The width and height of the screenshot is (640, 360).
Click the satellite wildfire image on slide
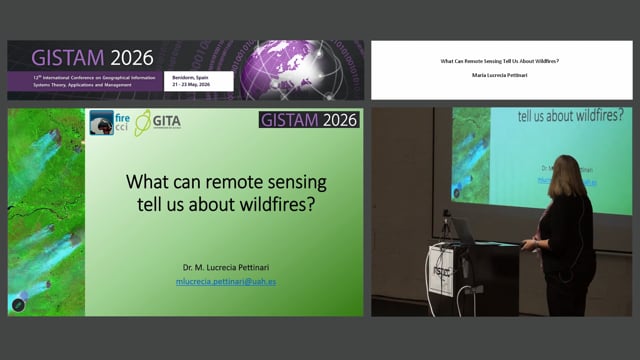tap(47, 212)
